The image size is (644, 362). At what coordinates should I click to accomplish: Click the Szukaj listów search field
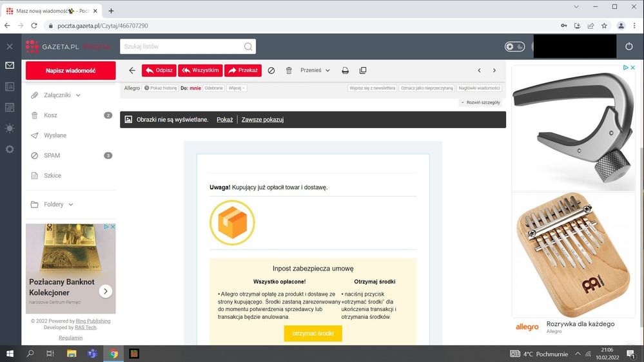[181, 46]
